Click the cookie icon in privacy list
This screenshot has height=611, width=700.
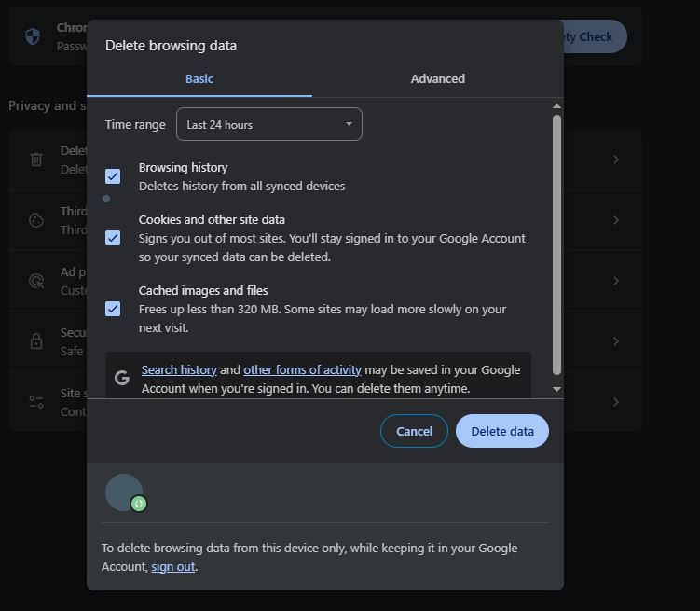36,220
